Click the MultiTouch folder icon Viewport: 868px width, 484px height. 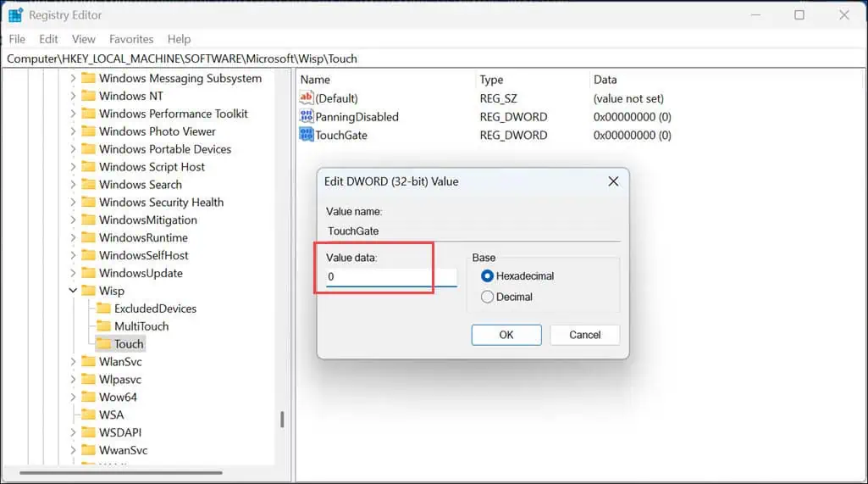103,326
